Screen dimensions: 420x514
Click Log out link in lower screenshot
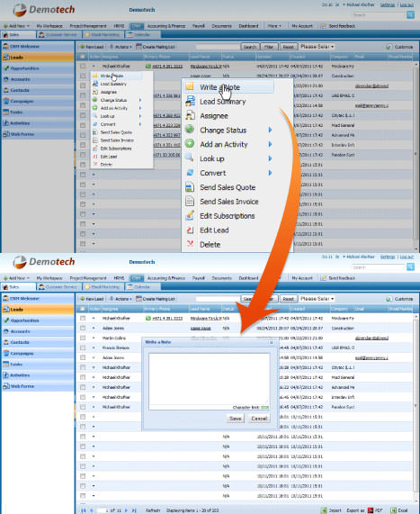pos(407,257)
